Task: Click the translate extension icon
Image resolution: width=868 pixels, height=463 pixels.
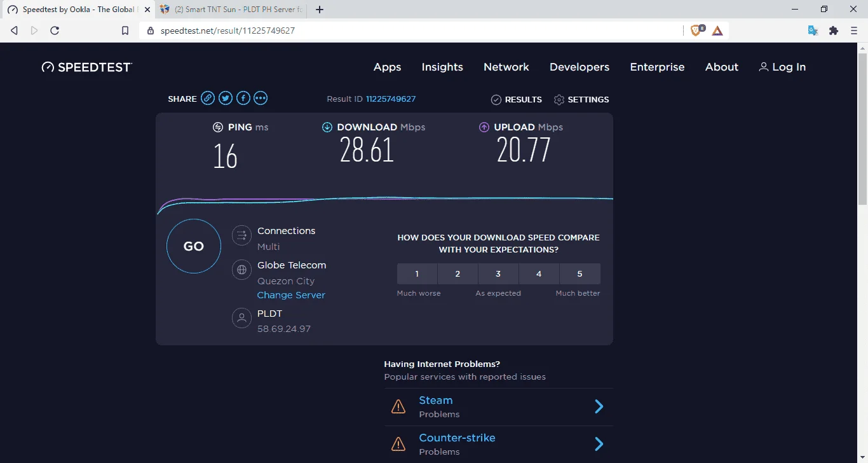Action: [x=813, y=30]
